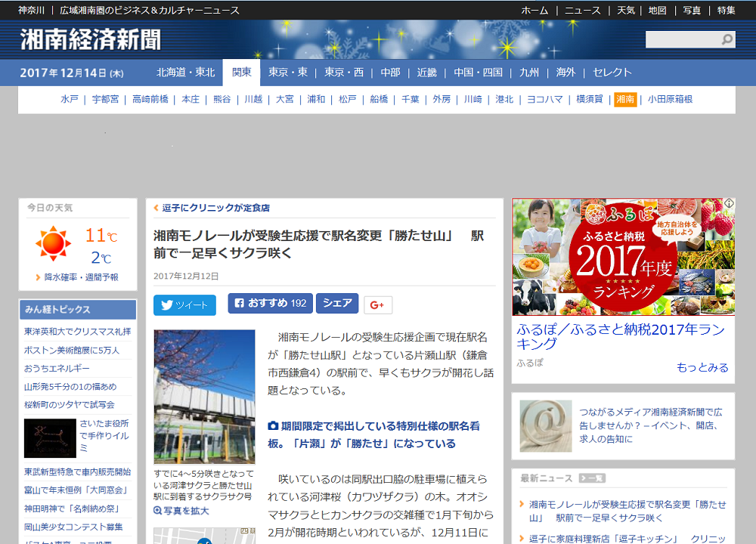The height and width of the screenshot is (544, 756).
Task: Open topic 神田明神で「名刺納め祭」
Action: coord(73,508)
